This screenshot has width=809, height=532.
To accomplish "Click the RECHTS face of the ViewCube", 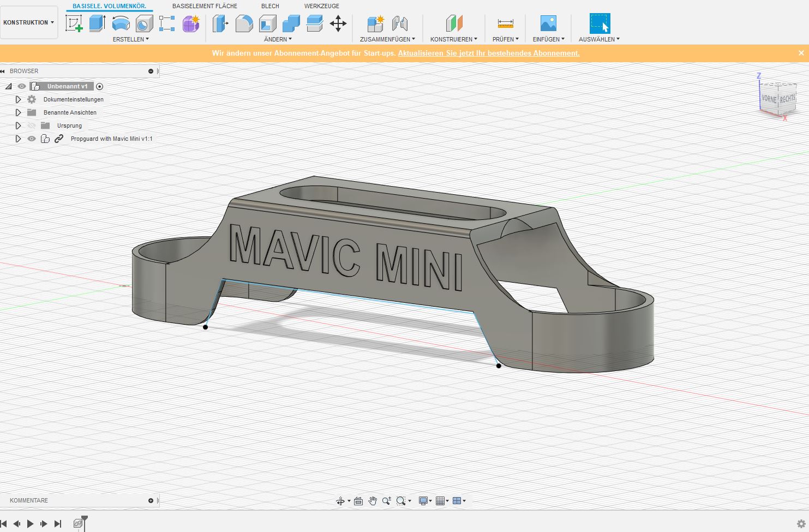I will [787, 99].
